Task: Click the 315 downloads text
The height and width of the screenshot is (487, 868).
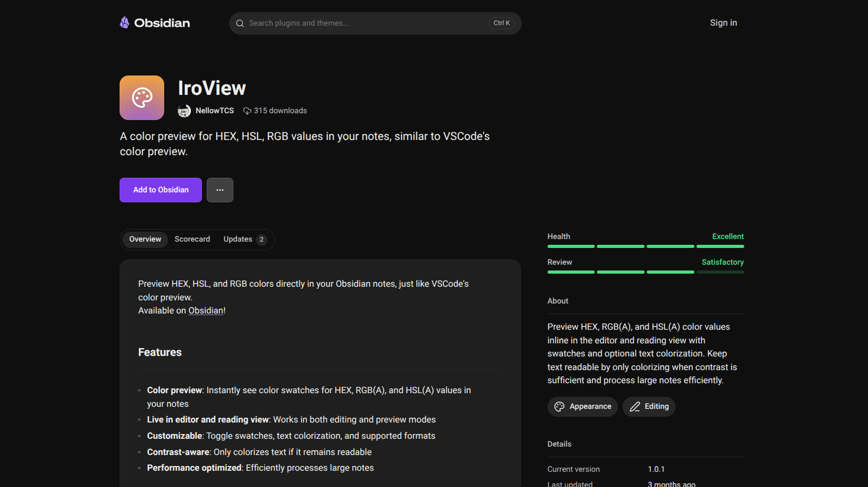Action: click(x=280, y=111)
